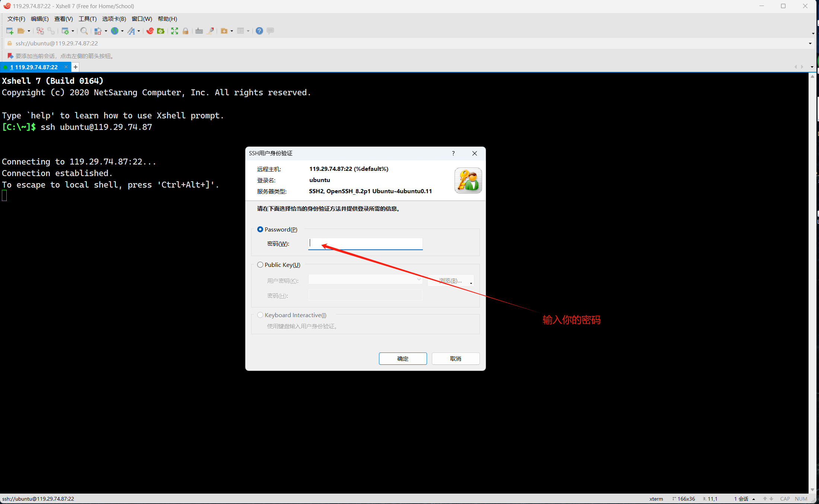
Task: Open the 文件(F) menu
Action: point(16,19)
